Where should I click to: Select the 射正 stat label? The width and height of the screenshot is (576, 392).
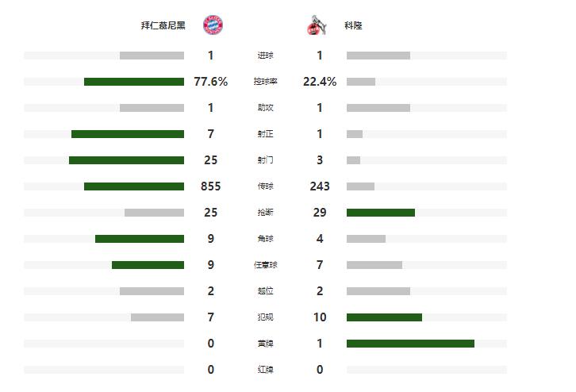click(266, 134)
